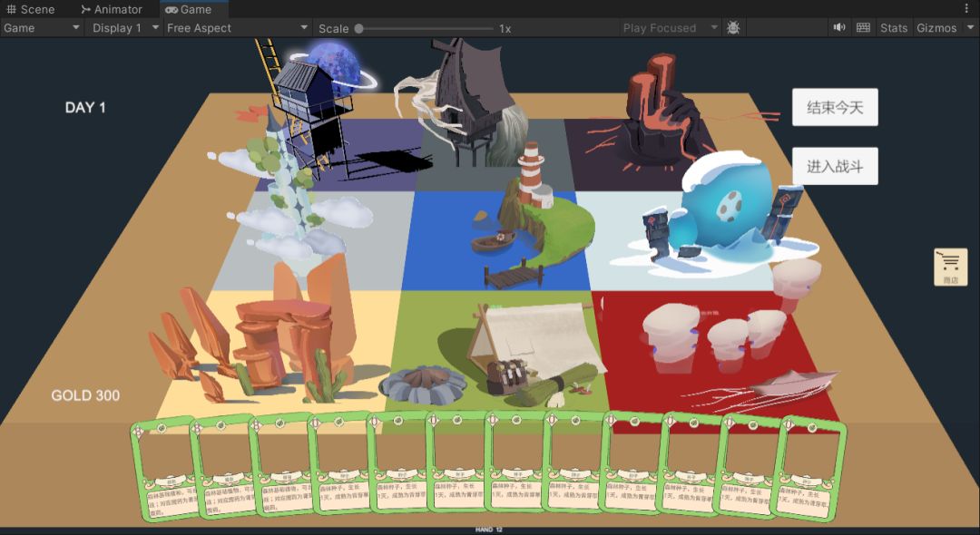Open the Game view type dropdown
The height and width of the screenshot is (535, 980).
tap(42, 27)
